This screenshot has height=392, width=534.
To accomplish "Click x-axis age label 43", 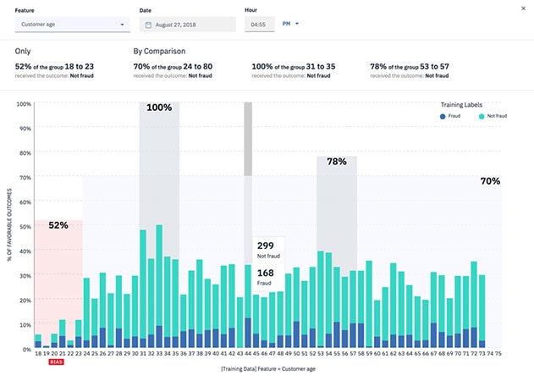I will pyautogui.click(x=239, y=354).
